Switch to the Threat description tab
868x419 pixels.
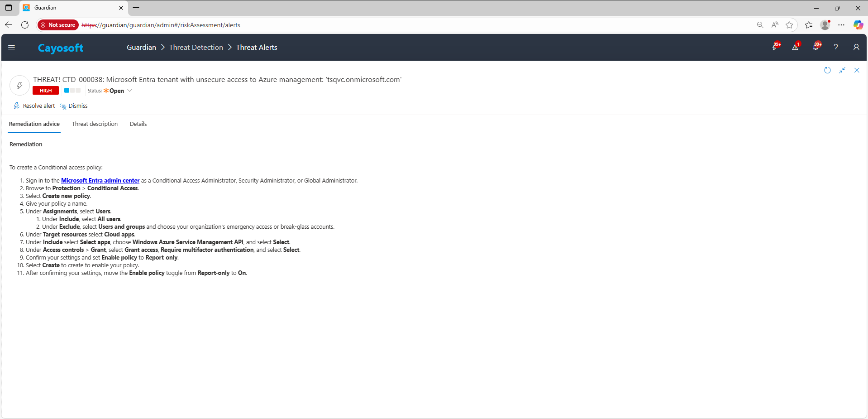pos(95,124)
